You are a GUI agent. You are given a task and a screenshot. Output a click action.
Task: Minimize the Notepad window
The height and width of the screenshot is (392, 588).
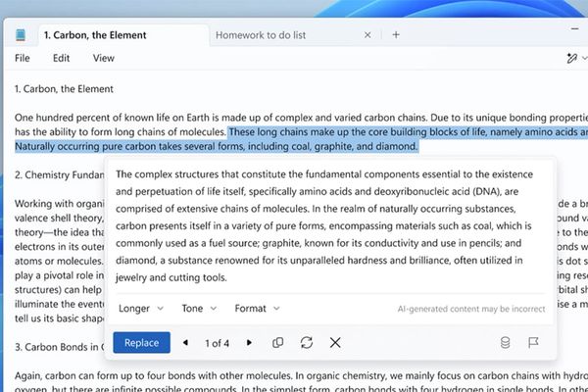pyautogui.click(x=575, y=28)
